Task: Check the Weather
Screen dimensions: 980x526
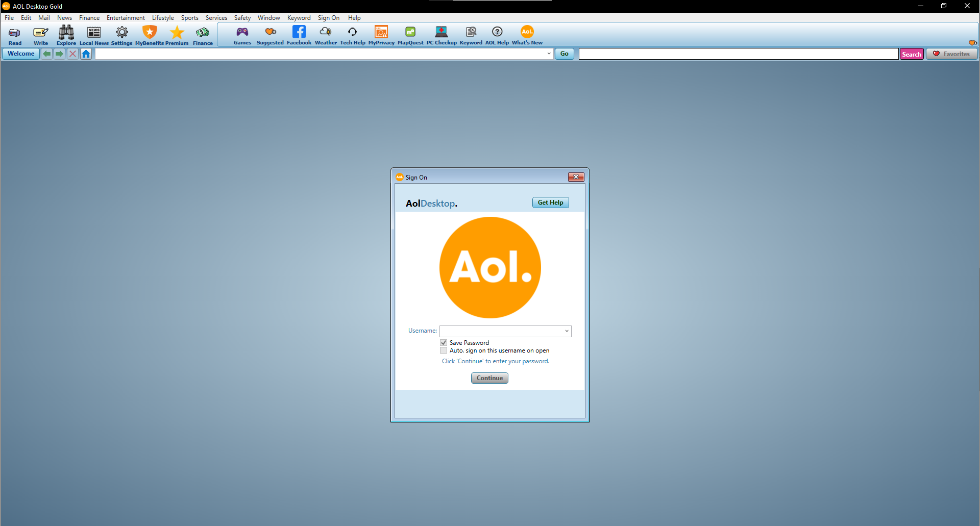Action: pyautogui.click(x=326, y=35)
